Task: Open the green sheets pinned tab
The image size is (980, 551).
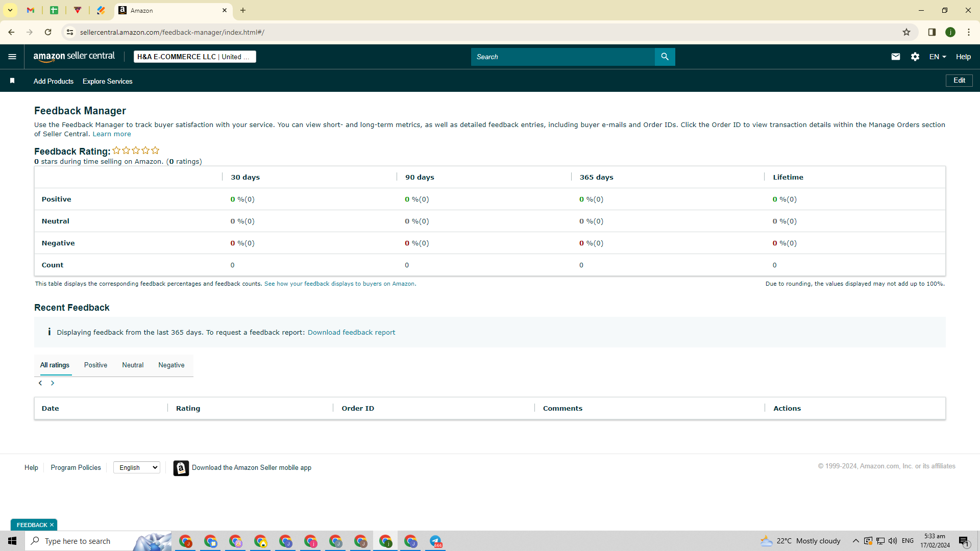Action: point(54,10)
